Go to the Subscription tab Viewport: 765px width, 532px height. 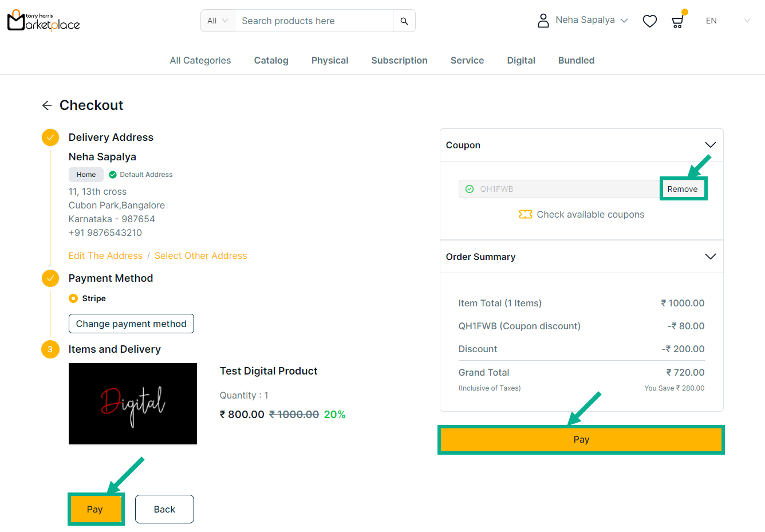coord(399,60)
